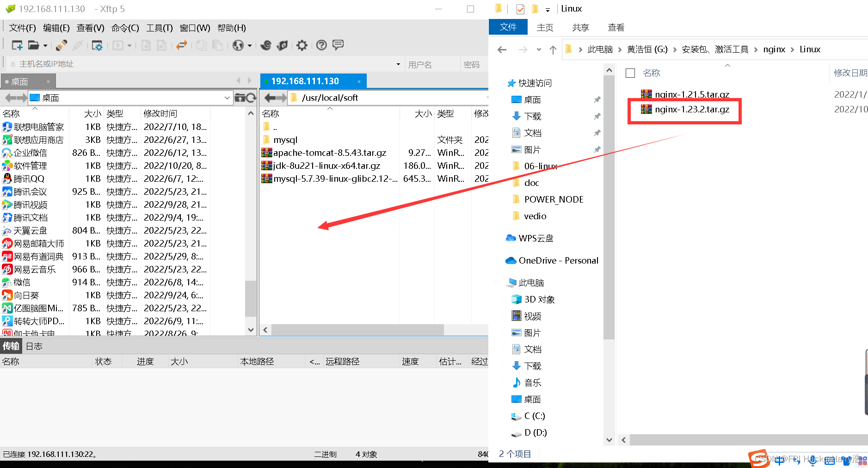This screenshot has width=868, height=468.
Task: Launch Xshell via the spiral shell icon
Action: pos(266,45)
